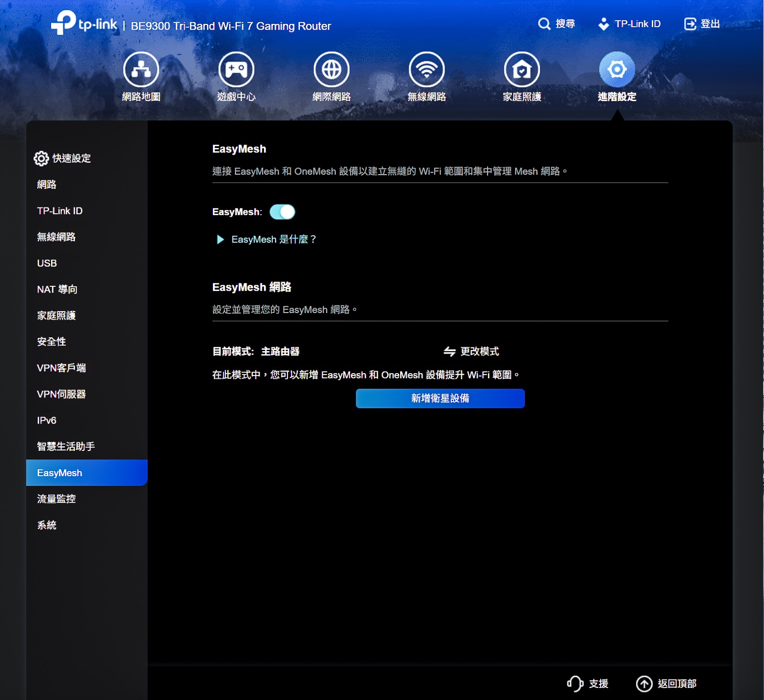Viewport: 764px width, 700px height.
Task: Click the 登出 logout icon
Action: point(690,24)
